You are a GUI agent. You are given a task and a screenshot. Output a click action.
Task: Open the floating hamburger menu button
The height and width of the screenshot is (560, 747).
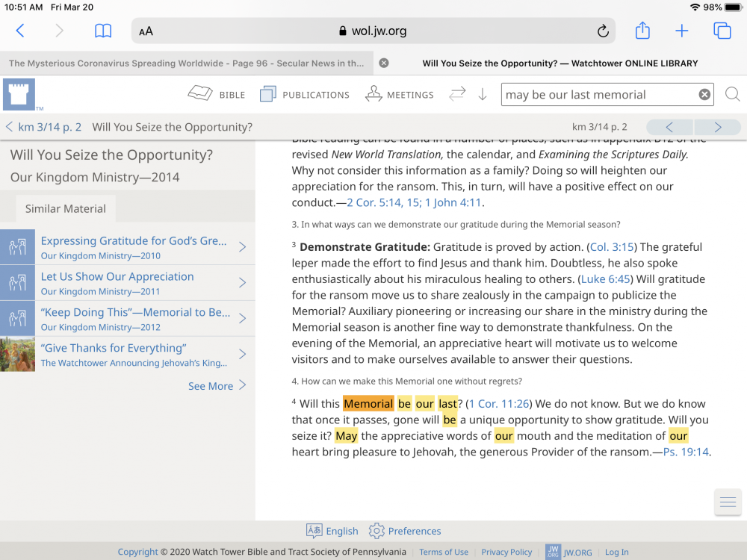tap(728, 502)
